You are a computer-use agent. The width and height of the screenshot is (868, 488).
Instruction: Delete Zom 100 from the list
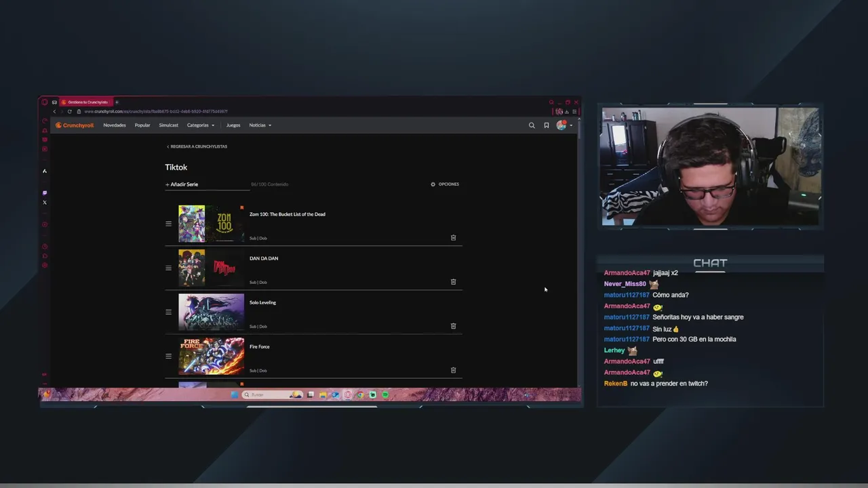tap(454, 238)
